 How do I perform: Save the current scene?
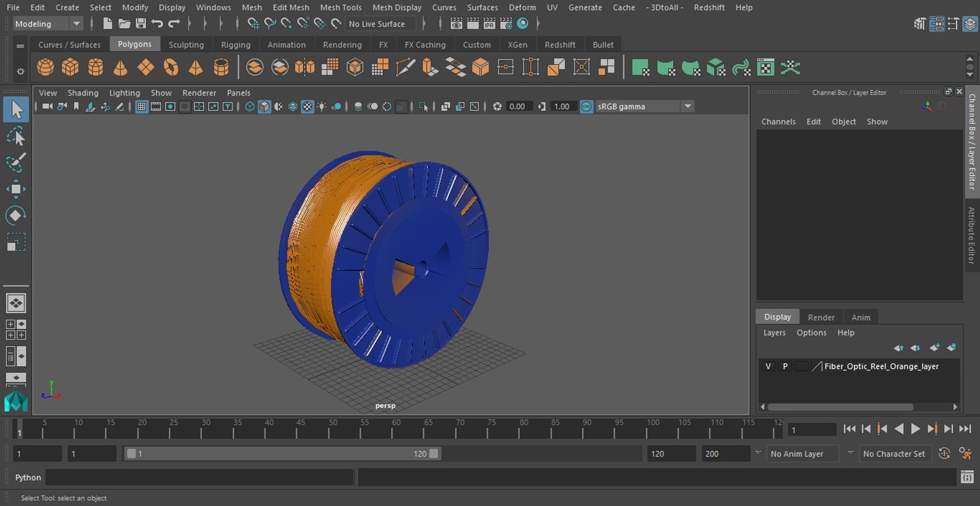point(141,23)
